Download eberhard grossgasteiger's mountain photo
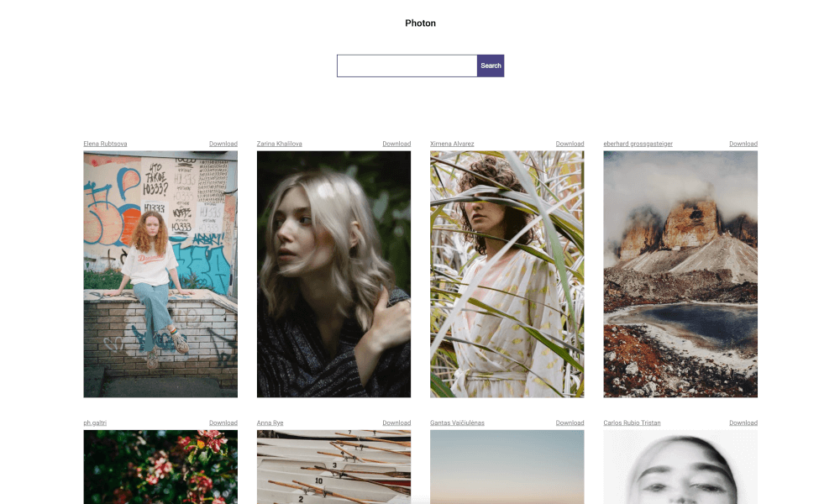This screenshot has width=840, height=504. 743,144
